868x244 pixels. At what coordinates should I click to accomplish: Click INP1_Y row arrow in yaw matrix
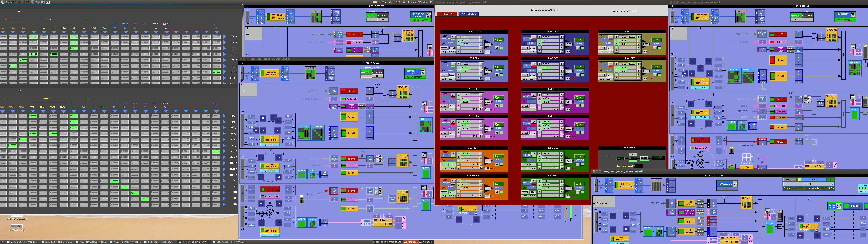point(224,116)
